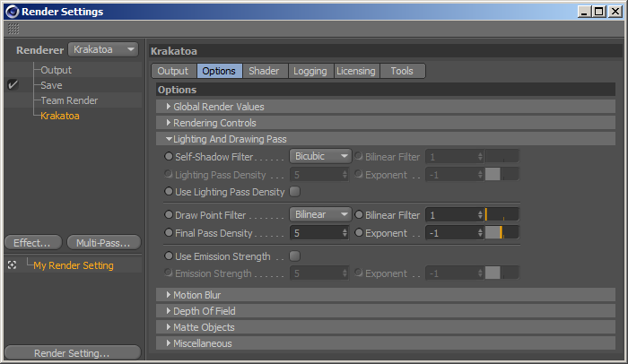The image size is (628, 364).
Task: Click the Self-Shadow Filter animation dot
Action: click(x=169, y=157)
